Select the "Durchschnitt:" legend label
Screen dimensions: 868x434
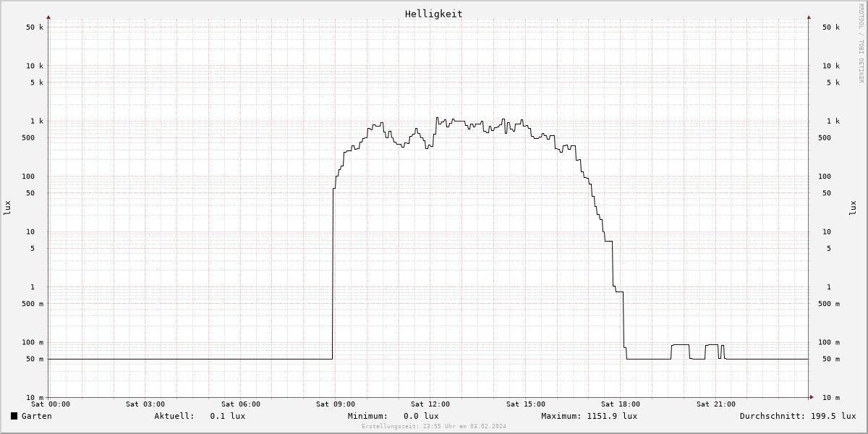click(x=773, y=416)
